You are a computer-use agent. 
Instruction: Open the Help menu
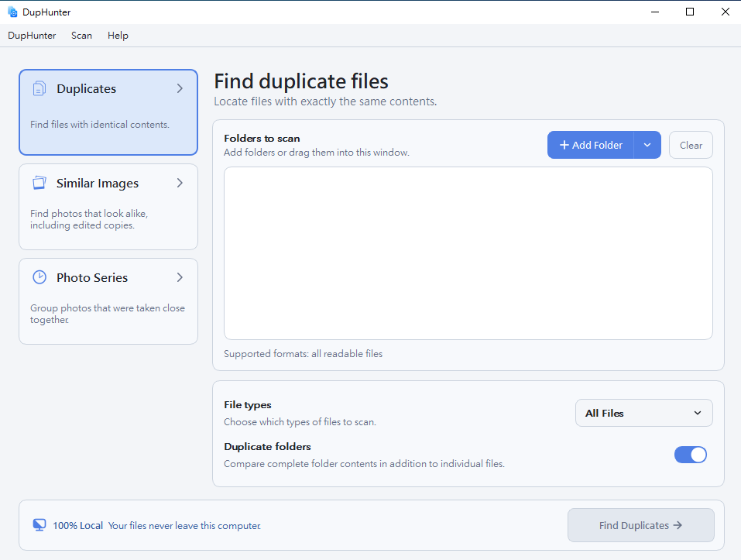(118, 36)
